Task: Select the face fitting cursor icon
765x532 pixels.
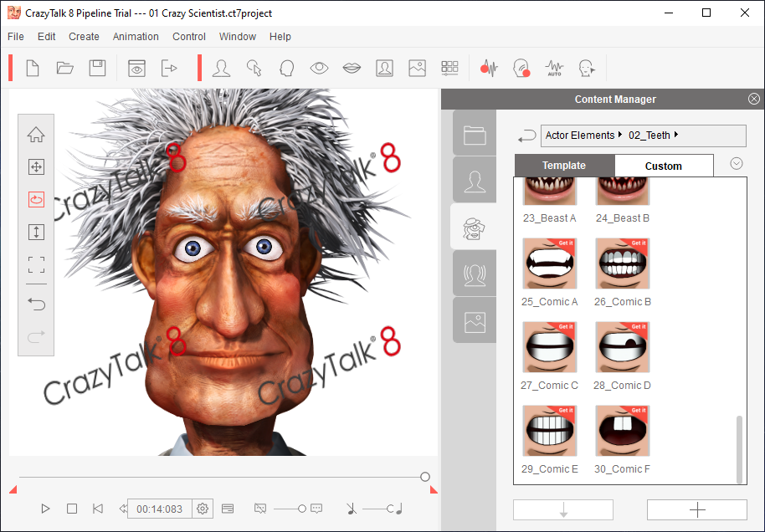Action: [x=254, y=68]
